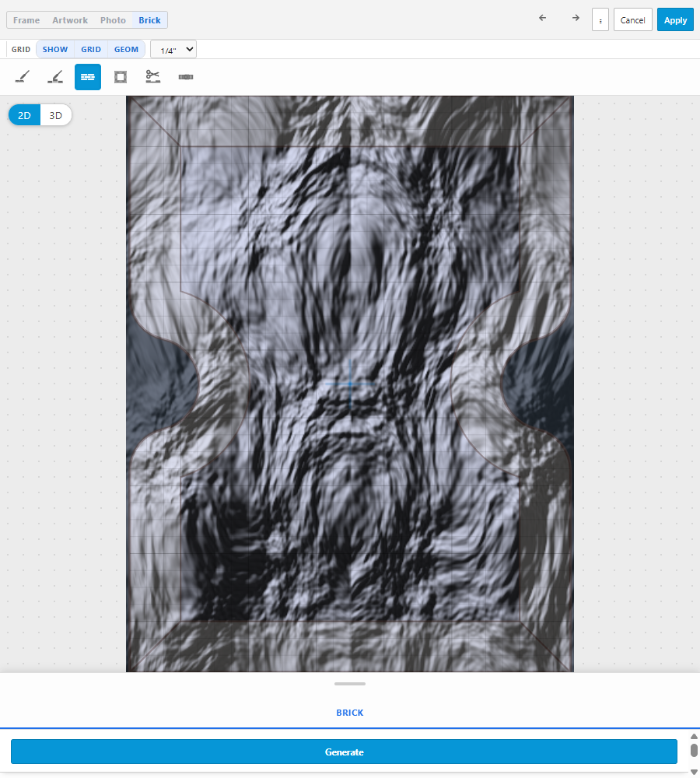Click the GRID label text
The image size is (700, 778).
point(21,49)
